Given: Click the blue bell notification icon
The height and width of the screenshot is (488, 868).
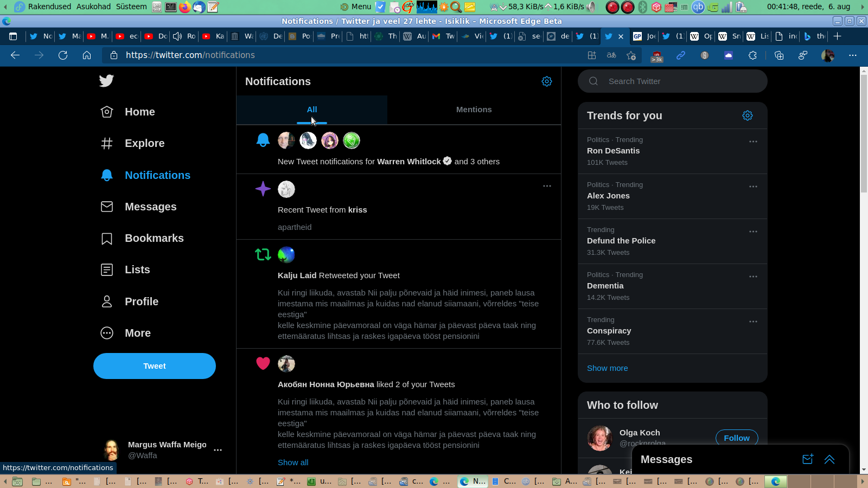Looking at the screenshot, I should pyautogui.click(x=263, y=140).
